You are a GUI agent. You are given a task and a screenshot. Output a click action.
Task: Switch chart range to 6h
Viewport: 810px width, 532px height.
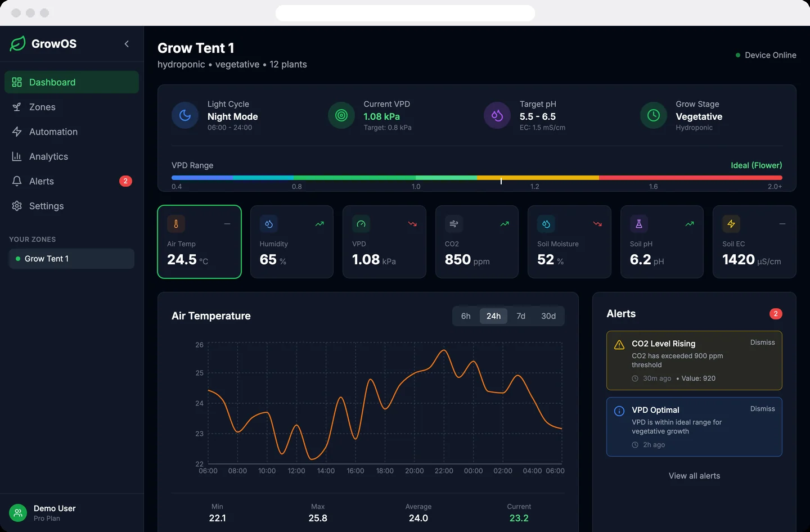pyautogui.click(x=466, y=316)
